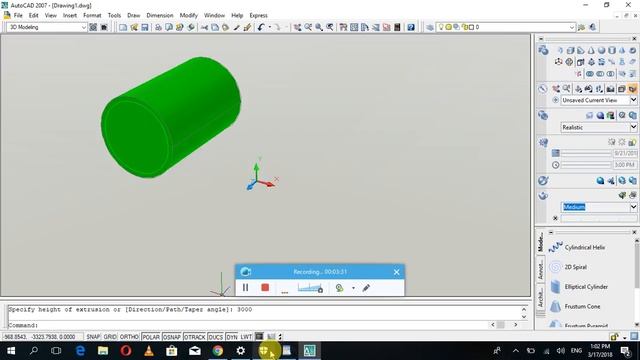This screenshot has width=640, height=360.
Task: Click the Pan Realtime icon in toolbar
Action: [x=297, y=27]
